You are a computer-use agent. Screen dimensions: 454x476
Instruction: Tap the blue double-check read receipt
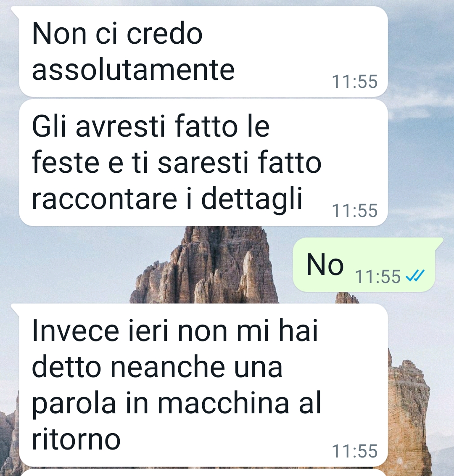pyautogui.click(x=415, y=276)
